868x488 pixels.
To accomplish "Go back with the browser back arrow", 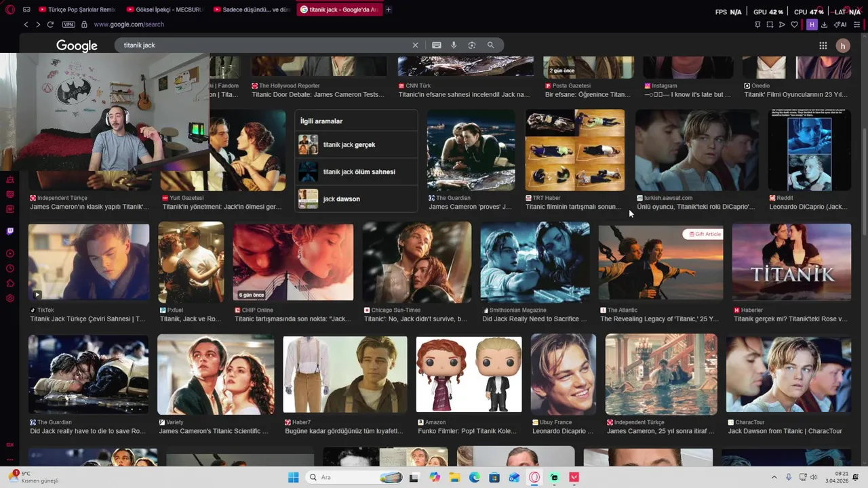I will [x=26, y=24].
